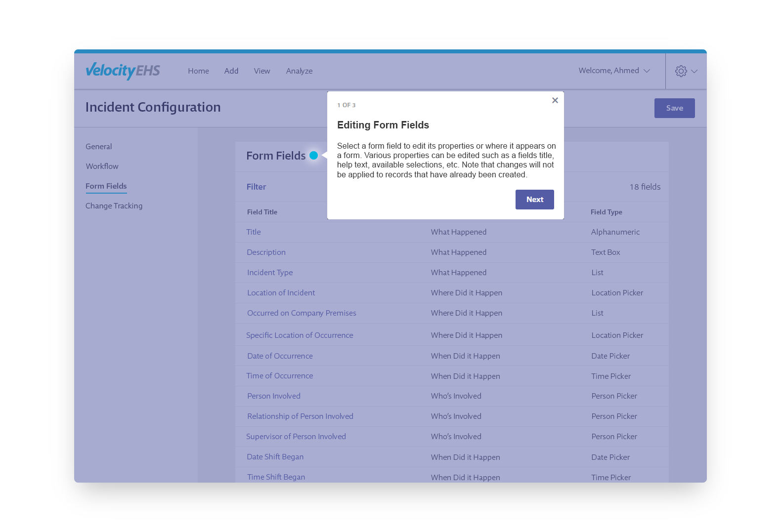Open the Add menu item

point(231,71)
